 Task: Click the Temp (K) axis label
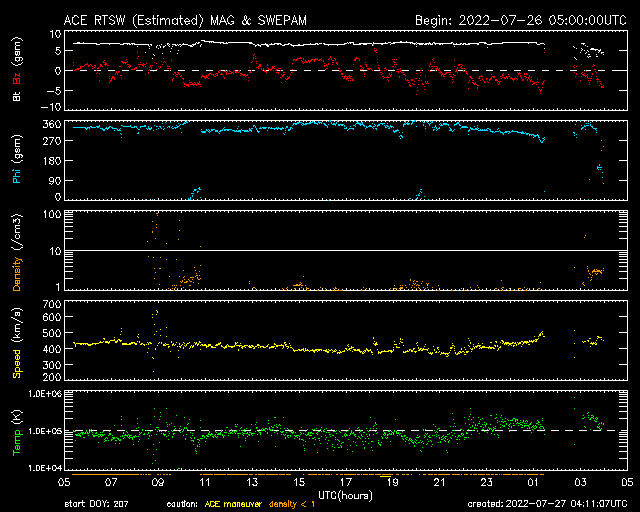(17, 431)
